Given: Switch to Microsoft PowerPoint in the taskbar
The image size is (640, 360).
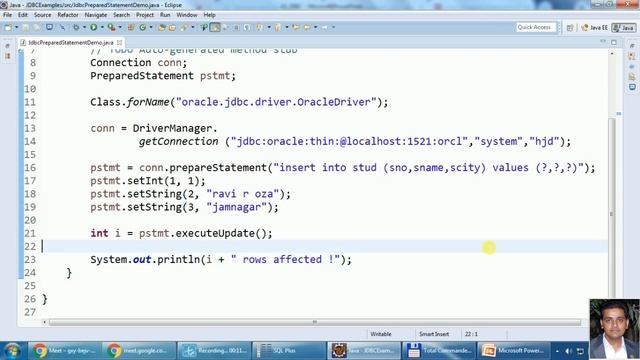Looking at the screenshot, I should pos(514,351).
